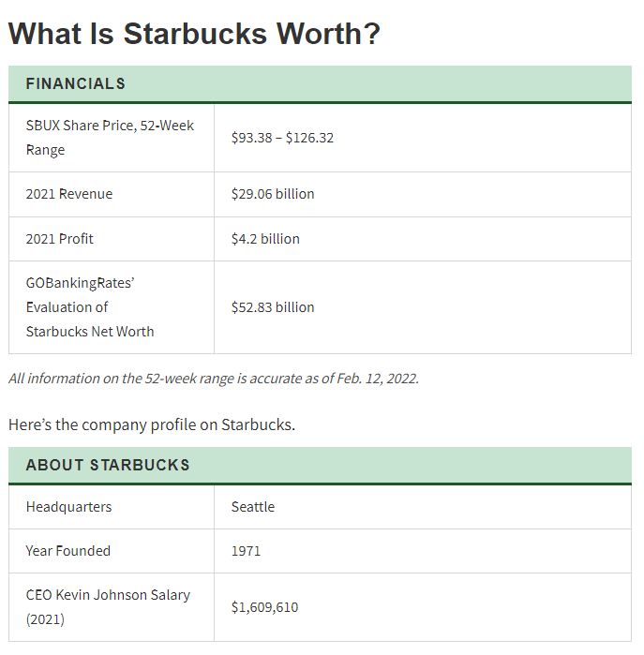
Task: Click the "What Is Starbucks Worth?" heading
Action: click(194, 34)
